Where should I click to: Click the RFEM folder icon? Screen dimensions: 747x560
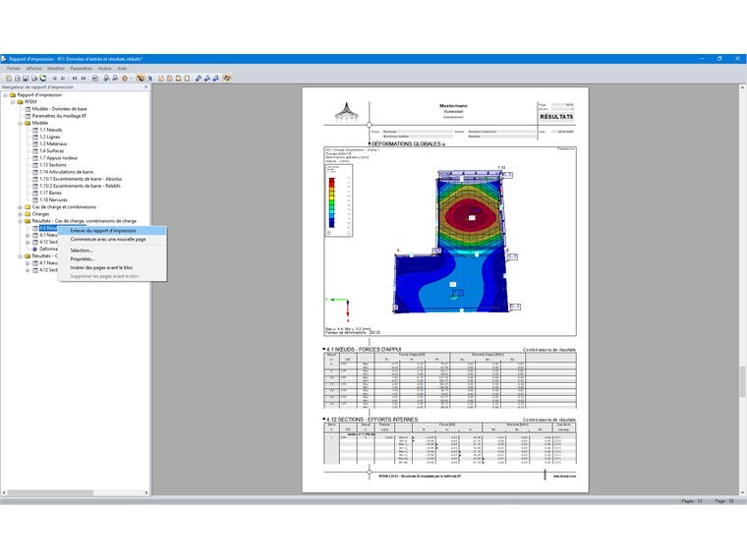click(20, 102)
